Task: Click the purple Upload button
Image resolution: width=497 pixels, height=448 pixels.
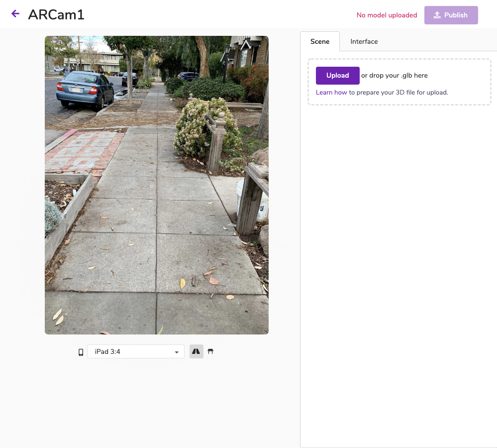Action: pos(338,76)
